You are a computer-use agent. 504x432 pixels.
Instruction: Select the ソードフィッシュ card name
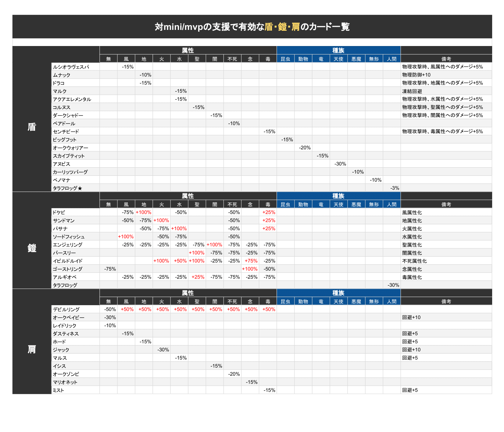click(x=69, y=237)
